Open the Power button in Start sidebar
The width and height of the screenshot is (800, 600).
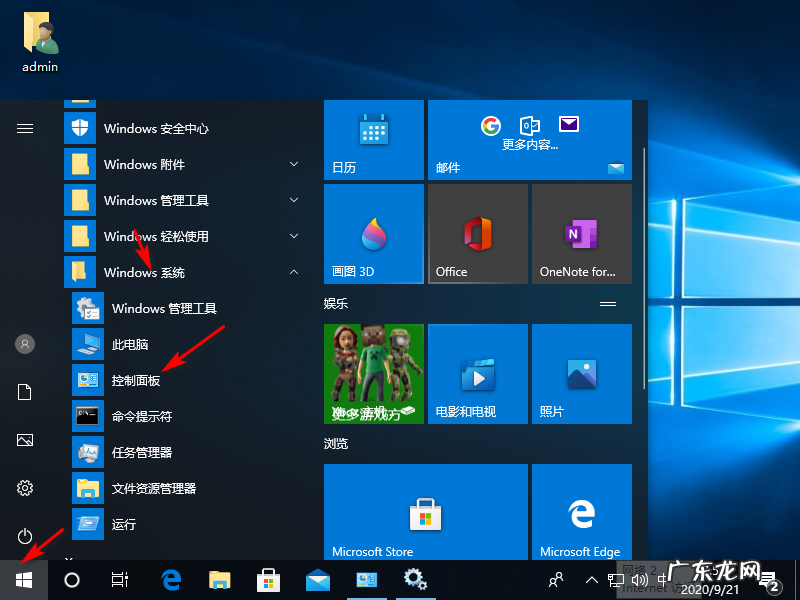click(x=24, y=536)
